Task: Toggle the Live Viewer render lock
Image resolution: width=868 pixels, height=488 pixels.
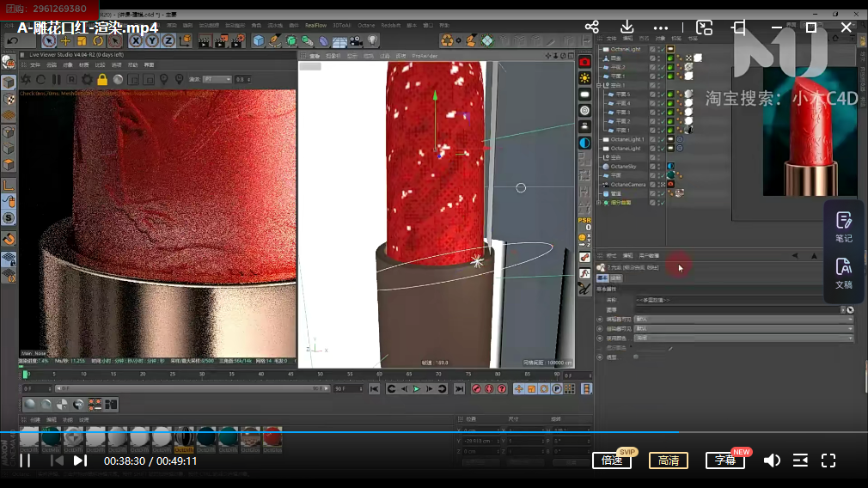Action: click(102, 80)
